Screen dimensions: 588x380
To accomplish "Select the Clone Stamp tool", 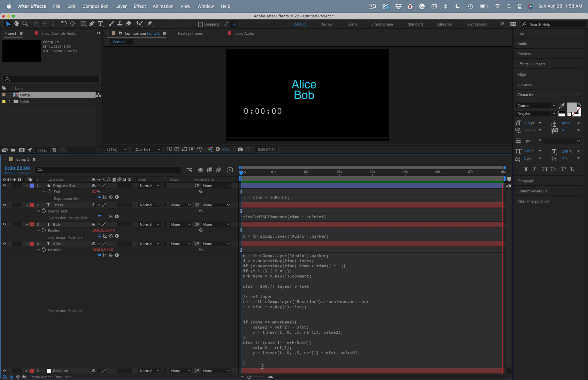I will [x=120, y=23].
